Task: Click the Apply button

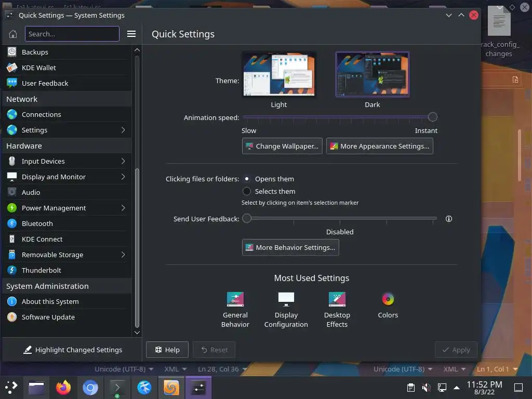Action: tap(456, 350)
